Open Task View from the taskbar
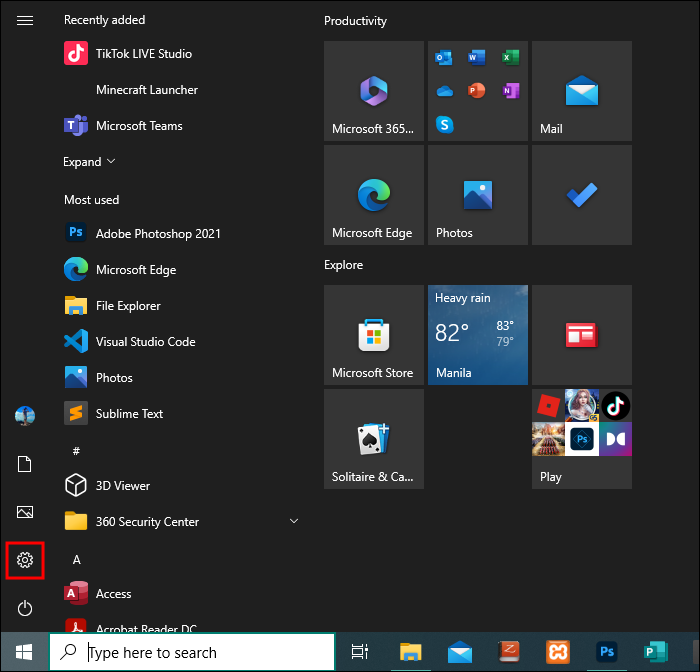The width and height of the screenshot is (700, 672). click(x=360, y=652)
